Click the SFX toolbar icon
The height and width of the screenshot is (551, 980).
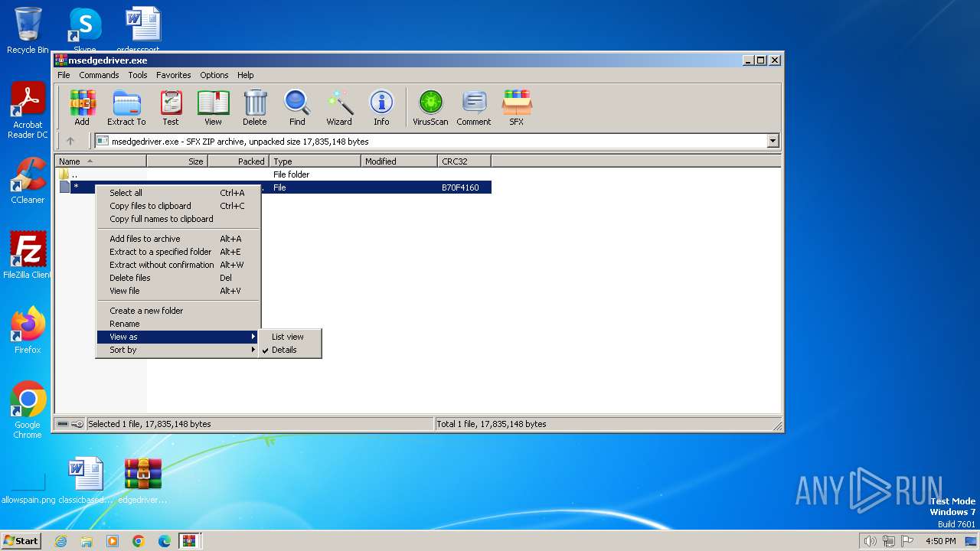(x=517, y=108)
